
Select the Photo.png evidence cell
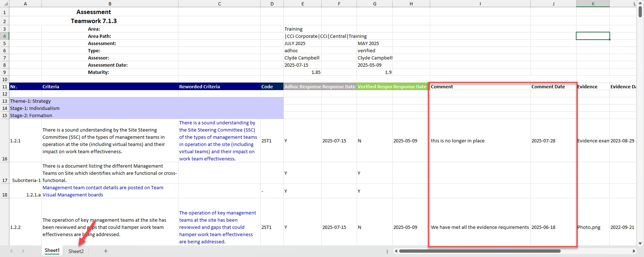point(593,227)
